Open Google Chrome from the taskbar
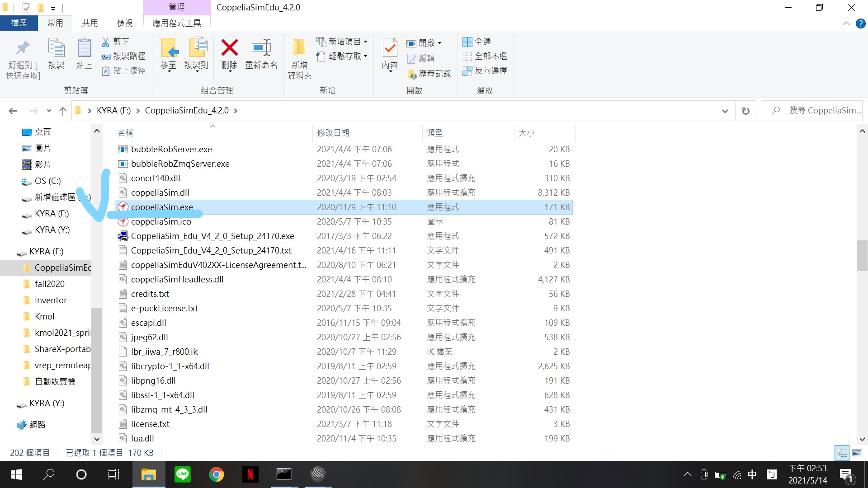The width and height of the screenshot is (868, 488). pyautogui.click(x=216, y=474)
